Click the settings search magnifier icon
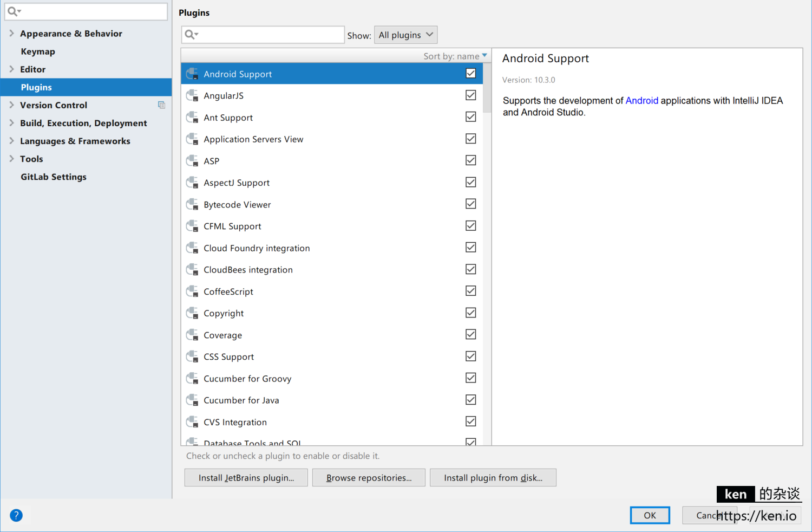Viewport: 812px width, 532px height. 14,11
